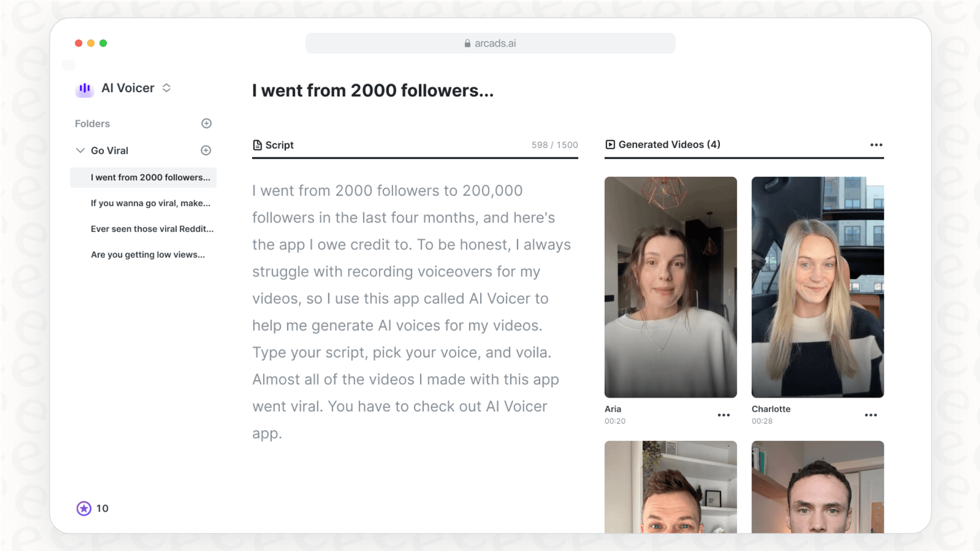Open more options for Charlotte video
The image size is (980, 551).
coord(870,415)
